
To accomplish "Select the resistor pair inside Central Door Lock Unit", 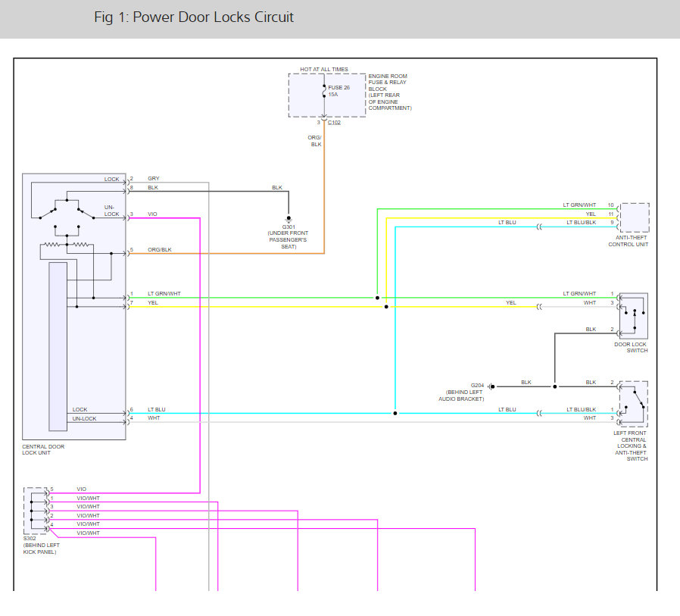I will (67, 245).
